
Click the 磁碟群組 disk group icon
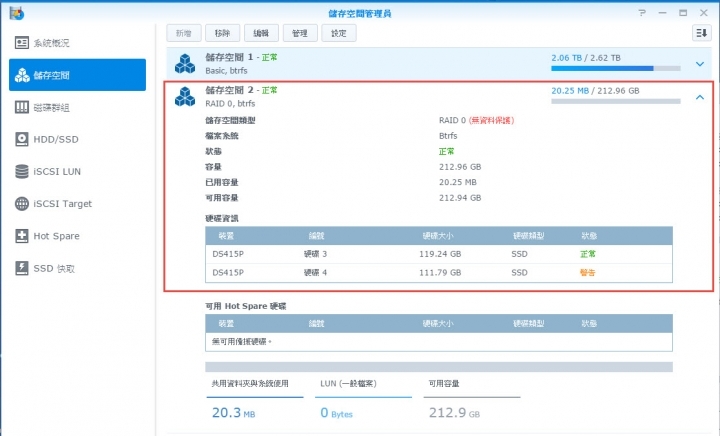tap(22, 107)
